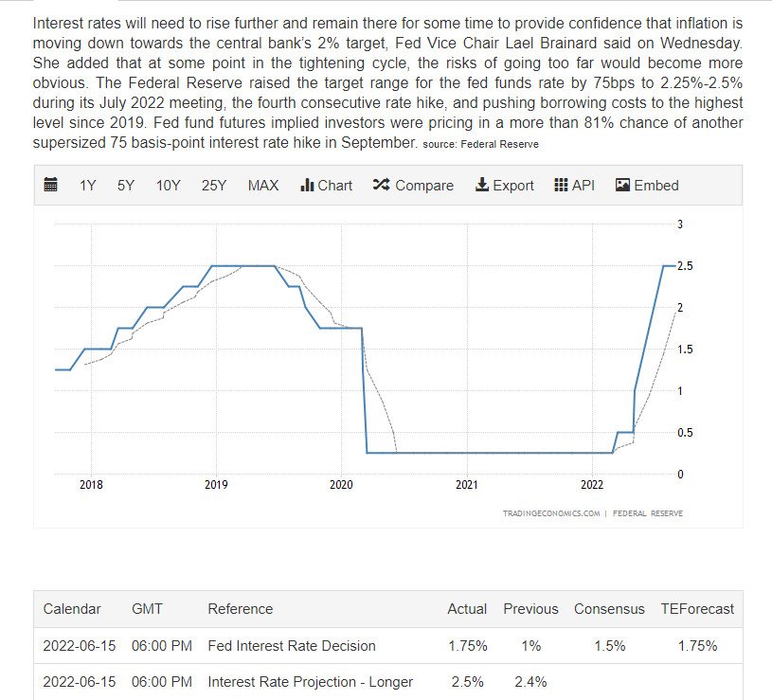The height and width of the screenshot is (700, 772).
Task: Click the Consensus column header
Action: click(x=609, y=609)
